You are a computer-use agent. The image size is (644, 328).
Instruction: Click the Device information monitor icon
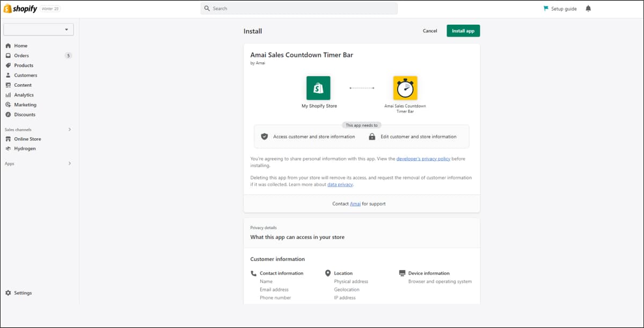coord(402,273)
